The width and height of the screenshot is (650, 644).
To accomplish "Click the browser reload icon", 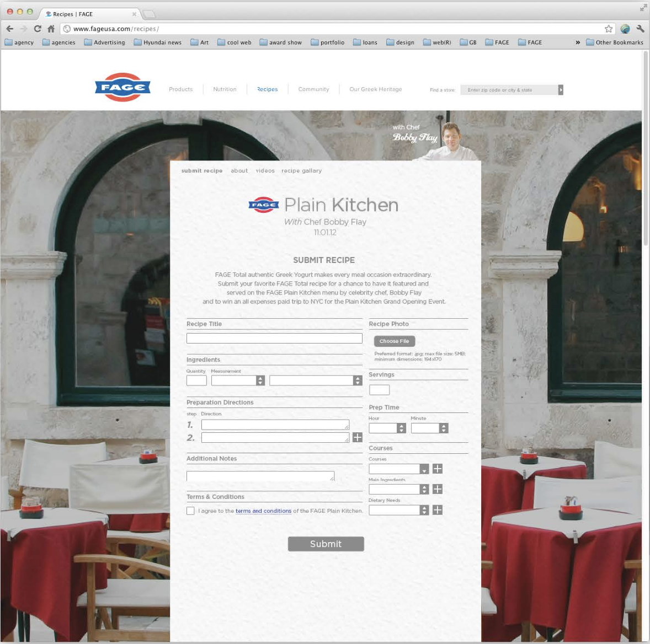I will 37,28.
